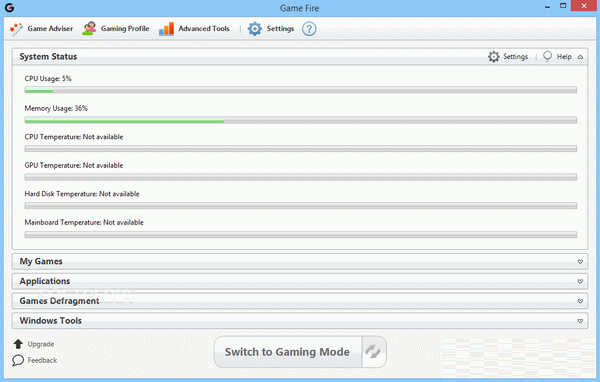Click the System Status settings gear icon

point(494,57)
